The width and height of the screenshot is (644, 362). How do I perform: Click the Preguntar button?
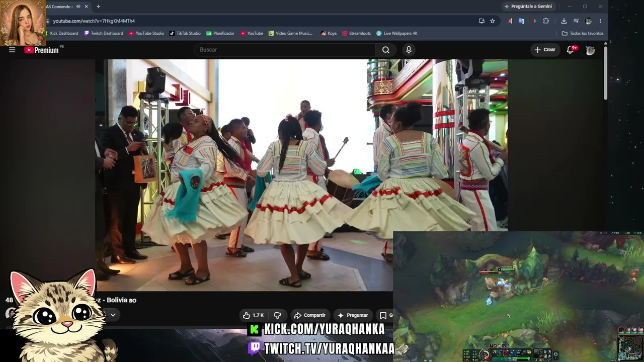click(x=353, y=315)
